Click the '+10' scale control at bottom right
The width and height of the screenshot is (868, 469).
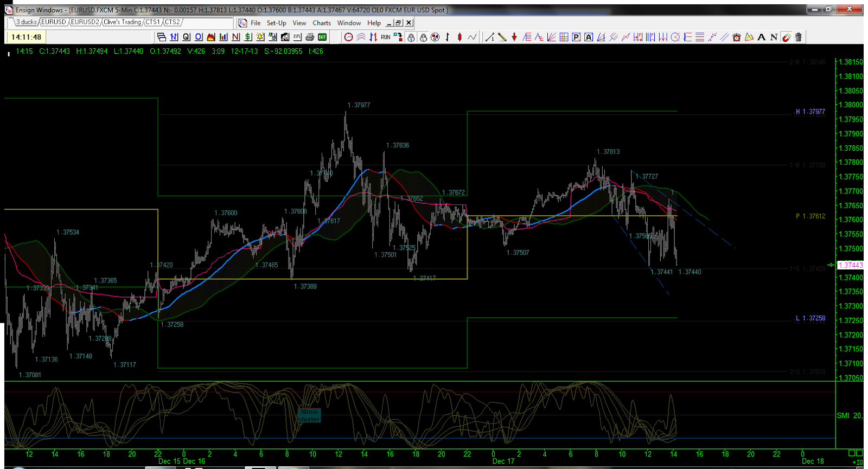(858, 462)
